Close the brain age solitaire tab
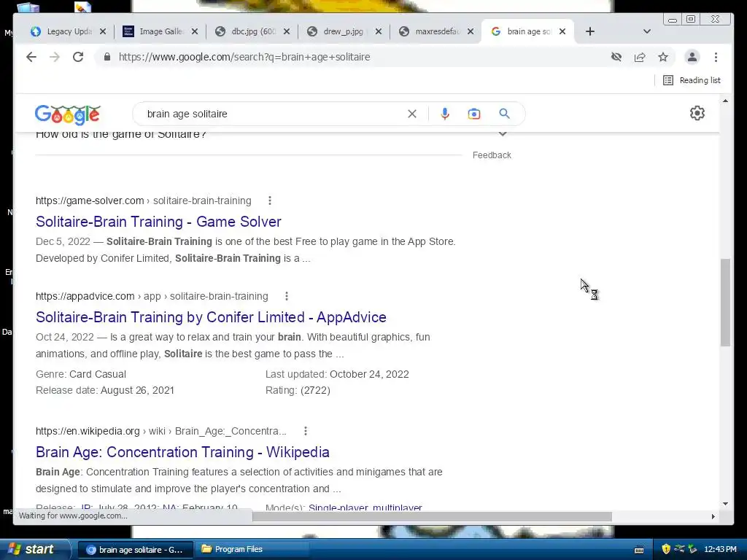Screen dimensions: 747x560 click(562, 31)
